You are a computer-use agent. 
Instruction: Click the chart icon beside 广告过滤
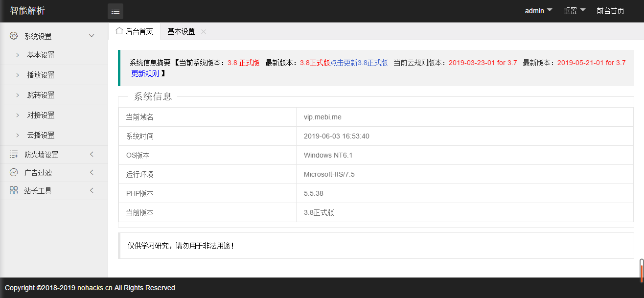pyautogui.click(x=14, y=173)
